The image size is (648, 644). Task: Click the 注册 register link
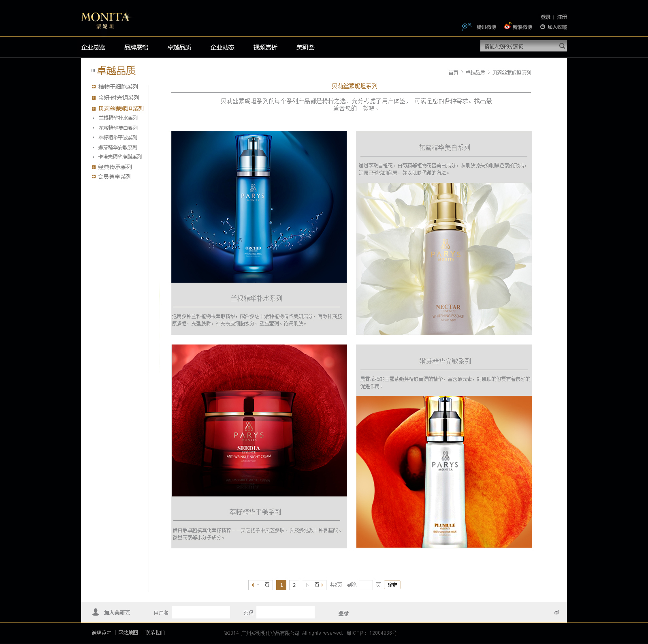click(562, 17)
